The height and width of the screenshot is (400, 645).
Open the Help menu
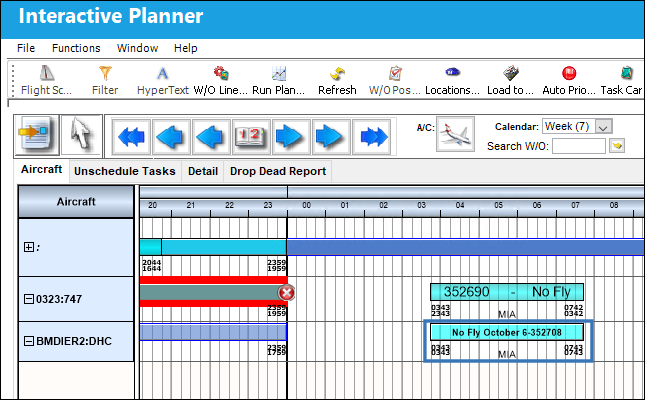[x=186, y=48]
